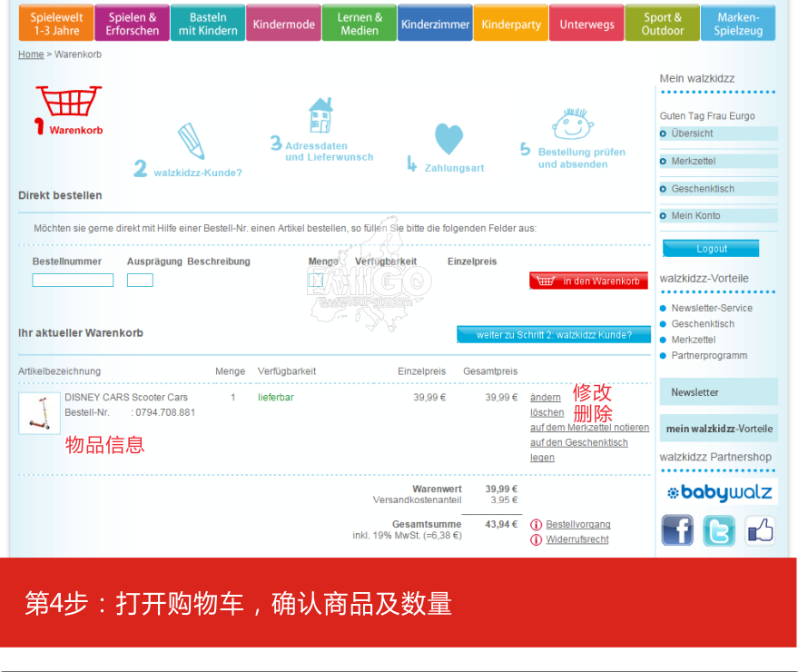Image resolution: width=798 pixels, height=672 pixels.
Task: Click the 'ändern' link to modify item
Action: 546,398
